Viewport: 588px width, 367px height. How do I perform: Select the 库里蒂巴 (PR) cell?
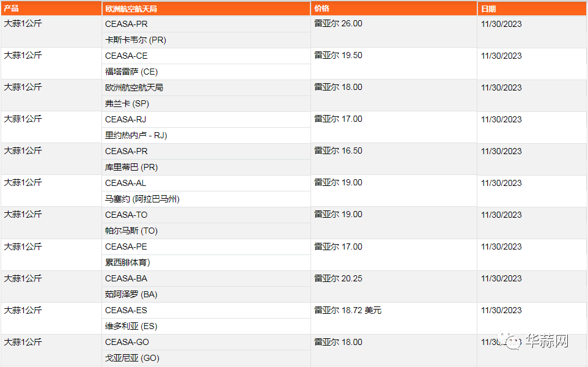(x=206, y=167)
